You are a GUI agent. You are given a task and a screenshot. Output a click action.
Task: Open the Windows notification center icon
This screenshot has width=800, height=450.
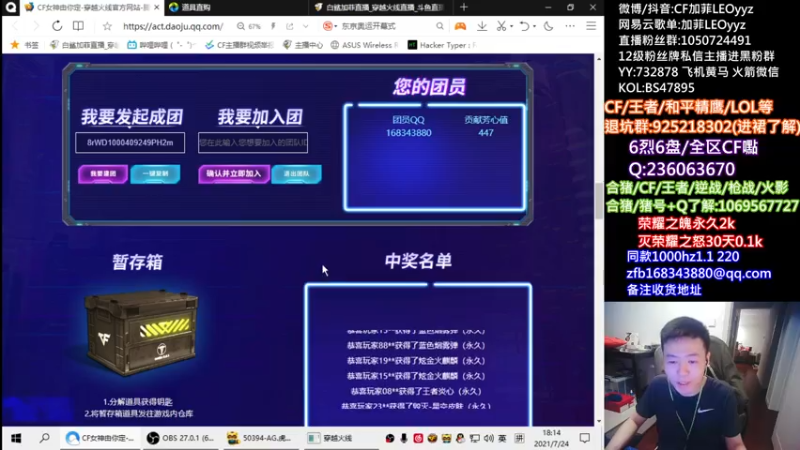pyautogui.click(x=585, y=438)
